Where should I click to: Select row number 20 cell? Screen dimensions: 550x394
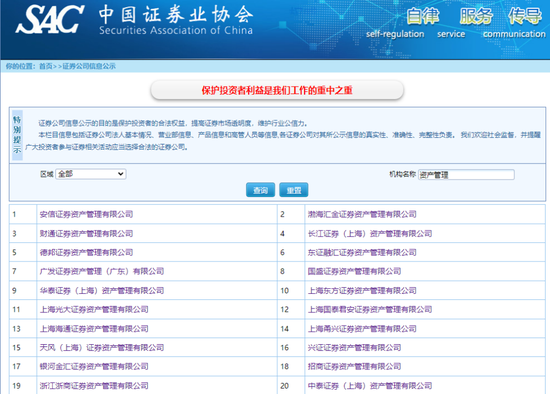[x=291, y=386]
